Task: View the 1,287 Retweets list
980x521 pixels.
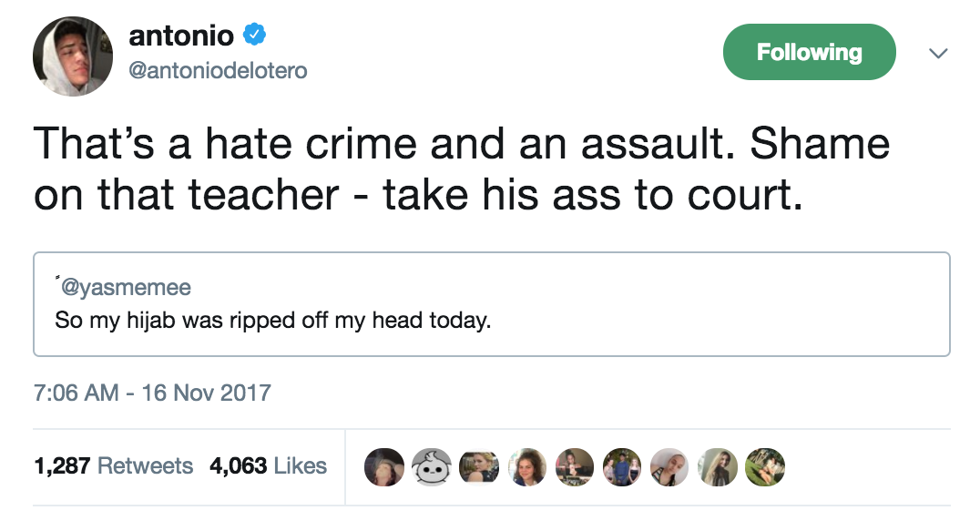Action: (114, 466)
